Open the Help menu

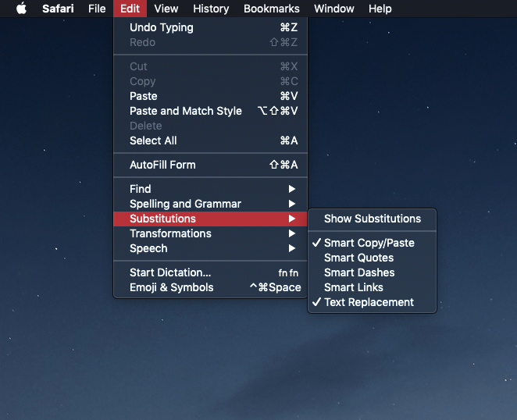tap(380, 9)
